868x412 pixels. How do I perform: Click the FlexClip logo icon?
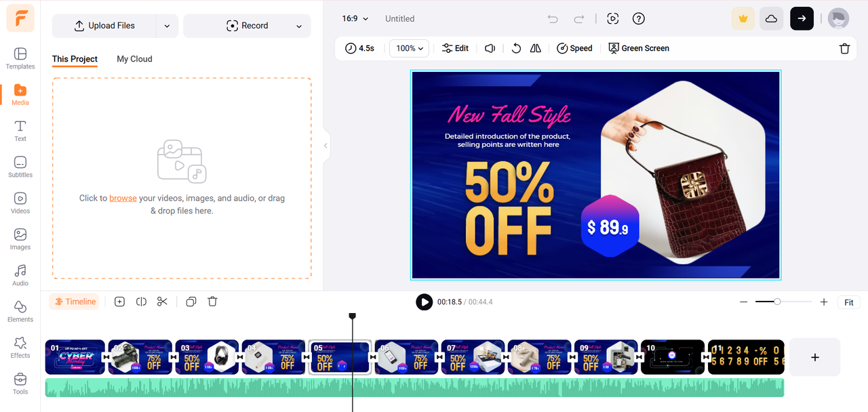[20, 18]
